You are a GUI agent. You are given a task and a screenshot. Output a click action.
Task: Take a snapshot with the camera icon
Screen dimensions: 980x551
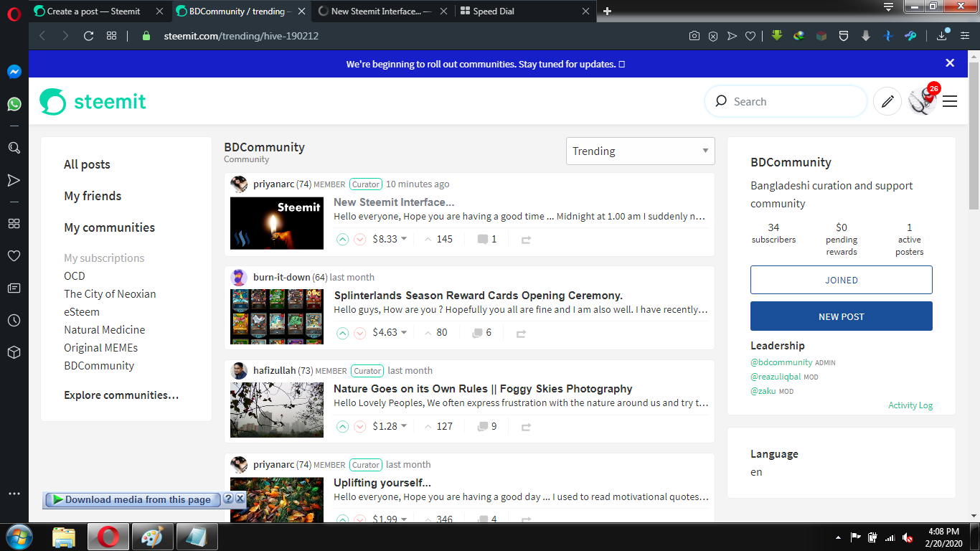(x=694, y=36)
